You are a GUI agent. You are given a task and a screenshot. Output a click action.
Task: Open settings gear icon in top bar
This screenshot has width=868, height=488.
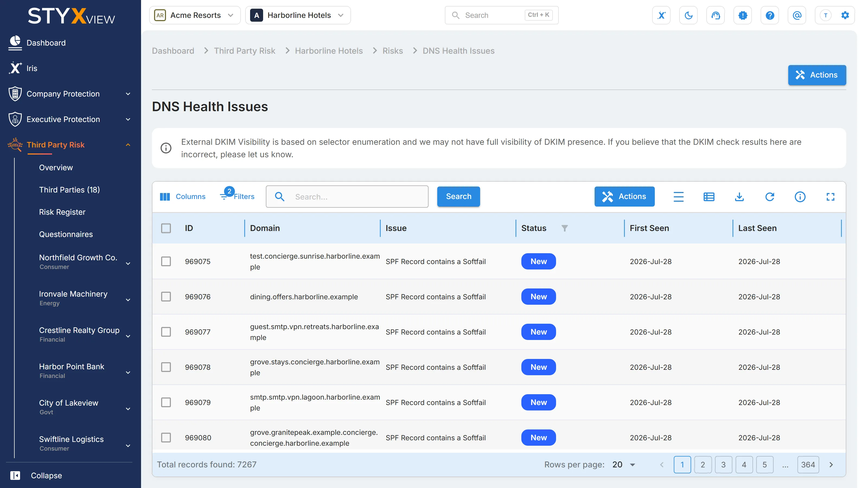coord(845,15)
